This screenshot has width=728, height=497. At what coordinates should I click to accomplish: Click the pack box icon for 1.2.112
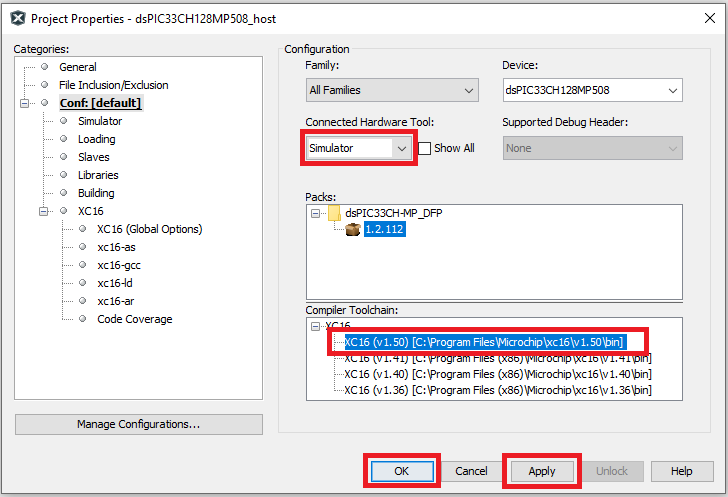coord(353,229)
